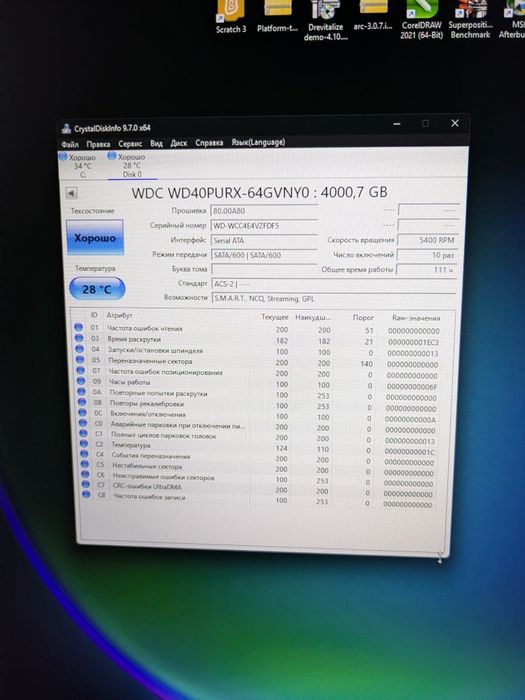This screenshot has width=525, height=700.
Task: Click the standard field ACS-2
Action: [x=333, y=284]
